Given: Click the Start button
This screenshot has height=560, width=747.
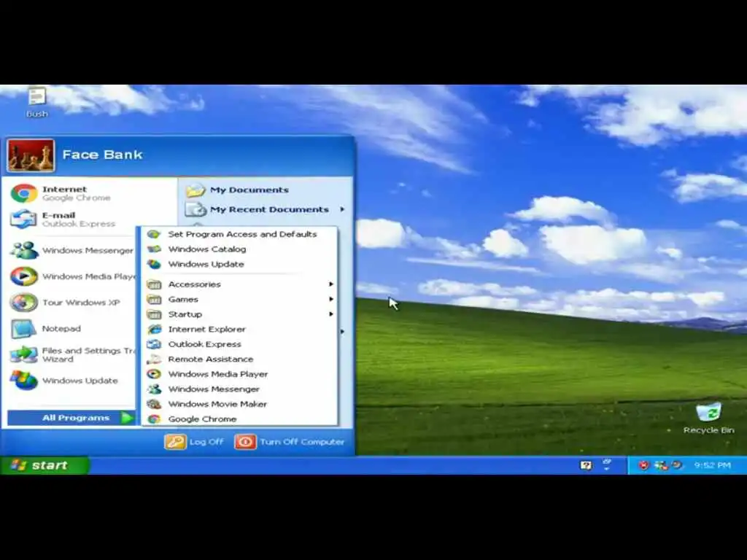Looking at the screenshot, I should click(44, 465).
